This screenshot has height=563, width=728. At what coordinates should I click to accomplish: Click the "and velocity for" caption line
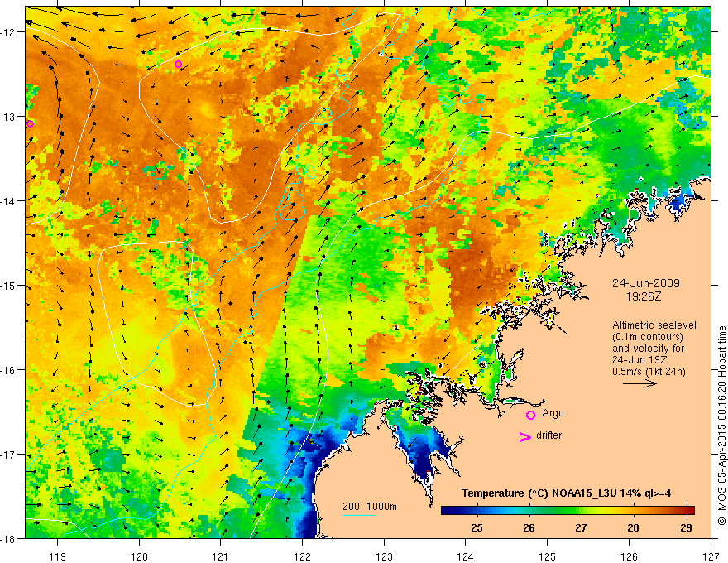[648, 349]
